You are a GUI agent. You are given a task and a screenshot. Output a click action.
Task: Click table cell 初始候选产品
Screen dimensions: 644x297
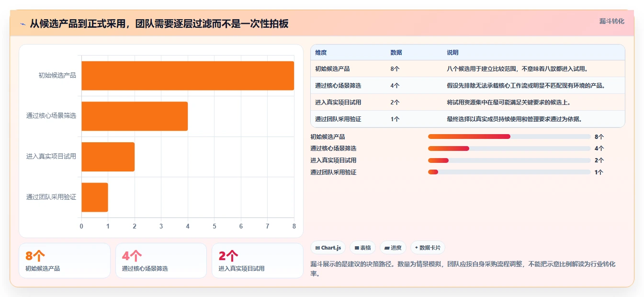click(x=332, y=69)
